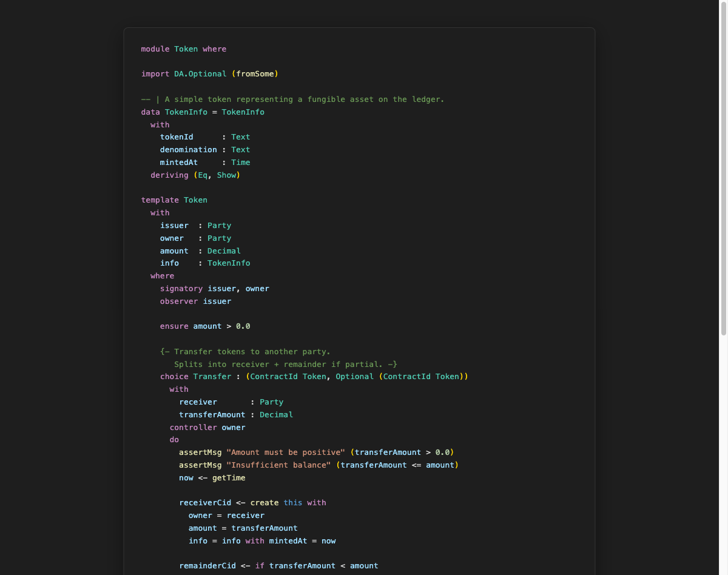Select the TokenInfo data declaration

point(186,112)
